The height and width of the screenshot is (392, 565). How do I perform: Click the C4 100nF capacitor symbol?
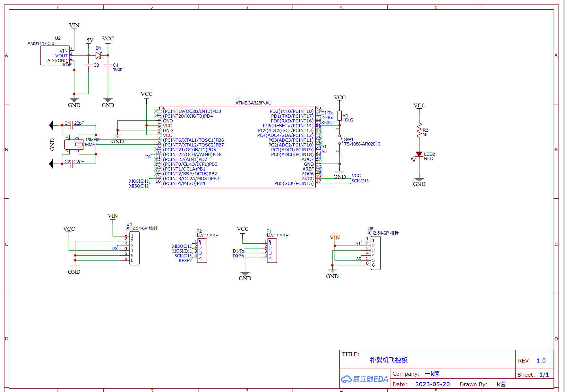(x=108, y=65)
